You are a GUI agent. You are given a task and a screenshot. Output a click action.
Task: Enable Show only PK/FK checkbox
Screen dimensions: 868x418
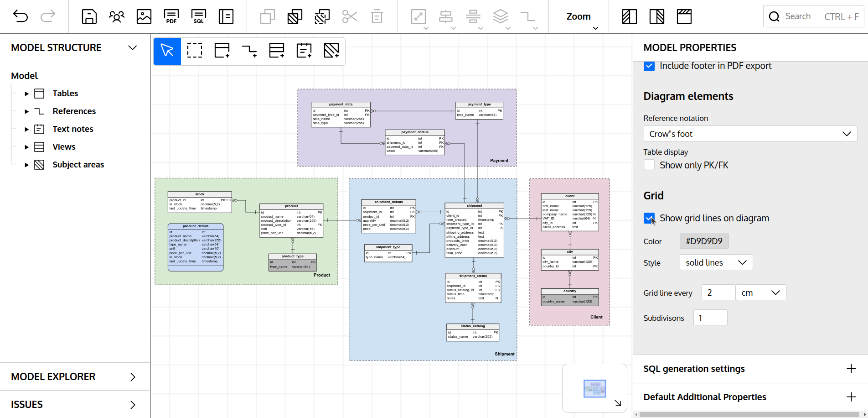pyautogui.click(x=649, y=165)
